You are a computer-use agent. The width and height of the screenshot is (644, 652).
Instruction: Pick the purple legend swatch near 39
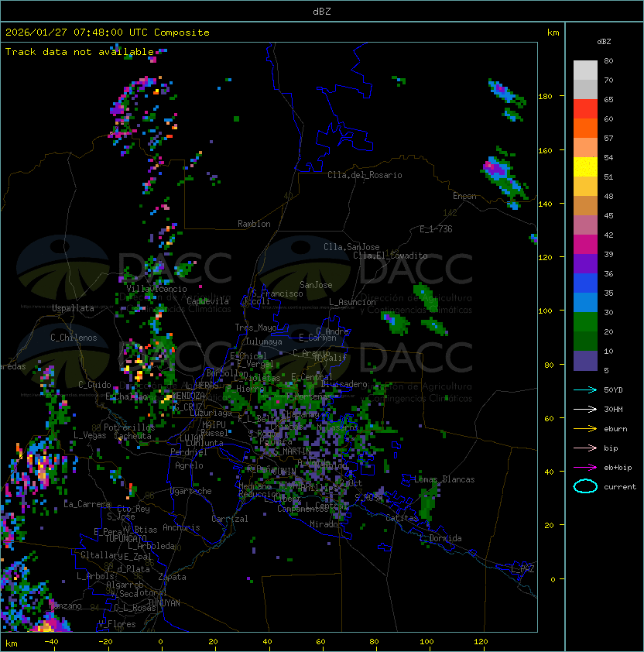click(585, 264)
